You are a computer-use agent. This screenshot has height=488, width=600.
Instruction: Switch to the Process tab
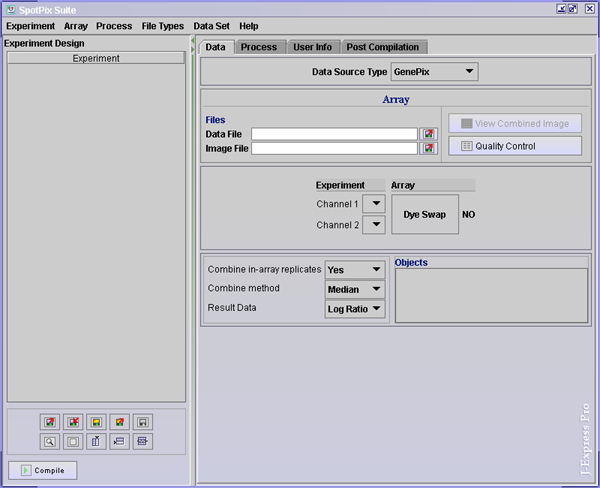click(x=259, y=47)
